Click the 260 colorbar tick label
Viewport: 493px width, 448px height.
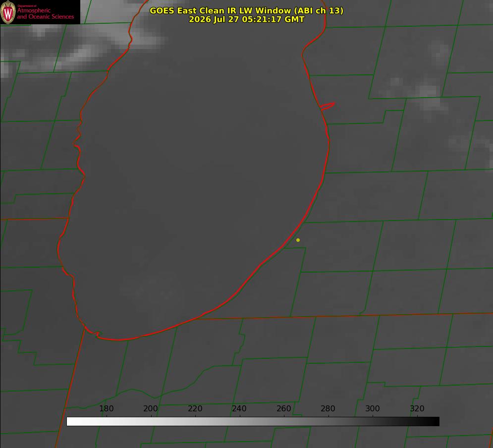(283, 408)
